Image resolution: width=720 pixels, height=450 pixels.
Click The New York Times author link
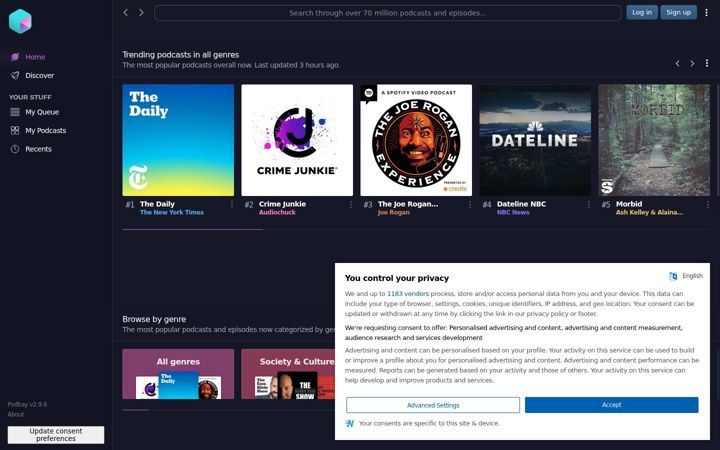pyautogui.click(x=172, y=213)
